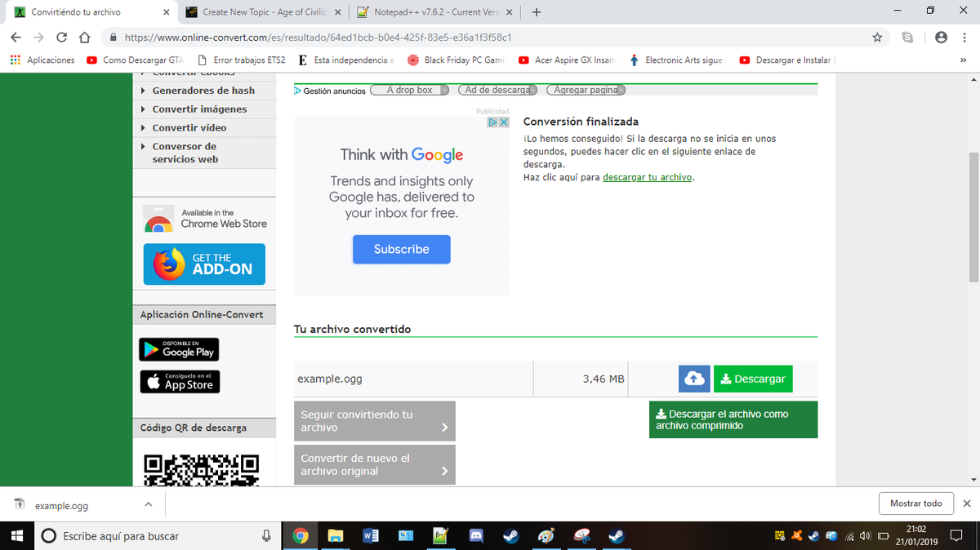Open the Chrome three-dot menu
Viewport: 980px width, 550px height.
point(966,38)
